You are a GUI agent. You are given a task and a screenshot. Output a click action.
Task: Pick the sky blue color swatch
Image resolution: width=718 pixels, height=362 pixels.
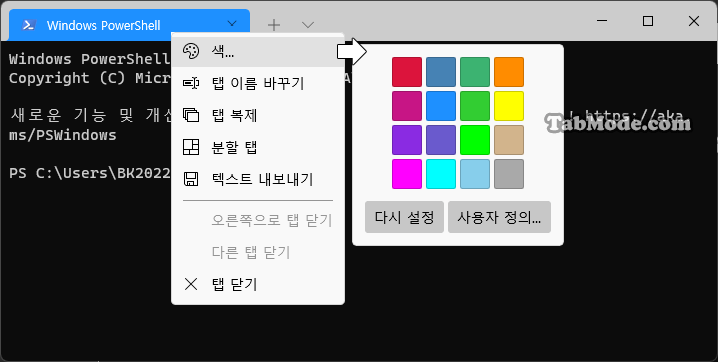tap(475, 174)
